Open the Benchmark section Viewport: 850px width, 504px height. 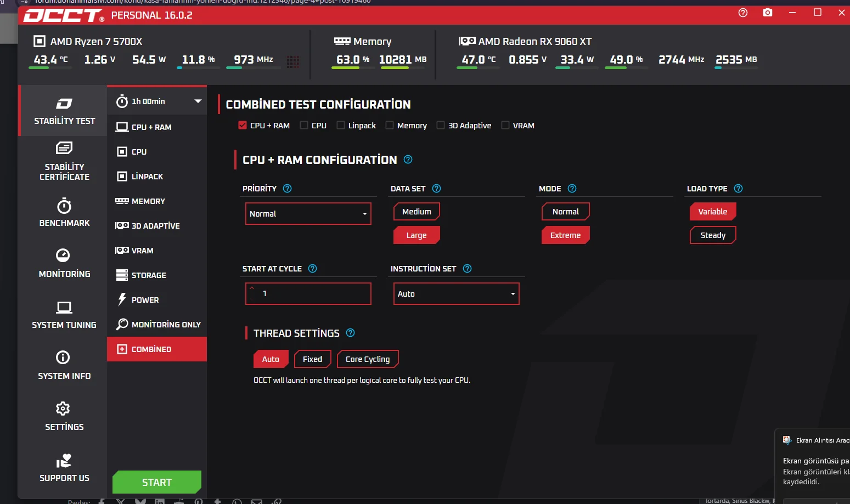[64, 213]
